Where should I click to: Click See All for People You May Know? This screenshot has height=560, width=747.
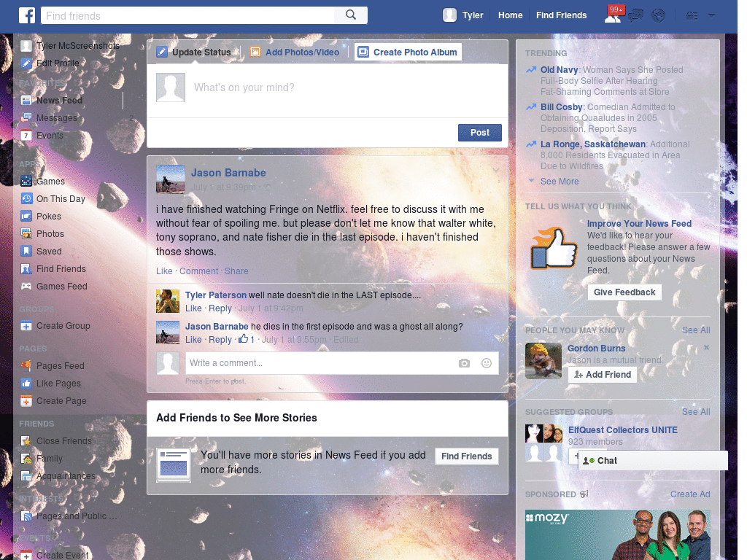point(695,330)
